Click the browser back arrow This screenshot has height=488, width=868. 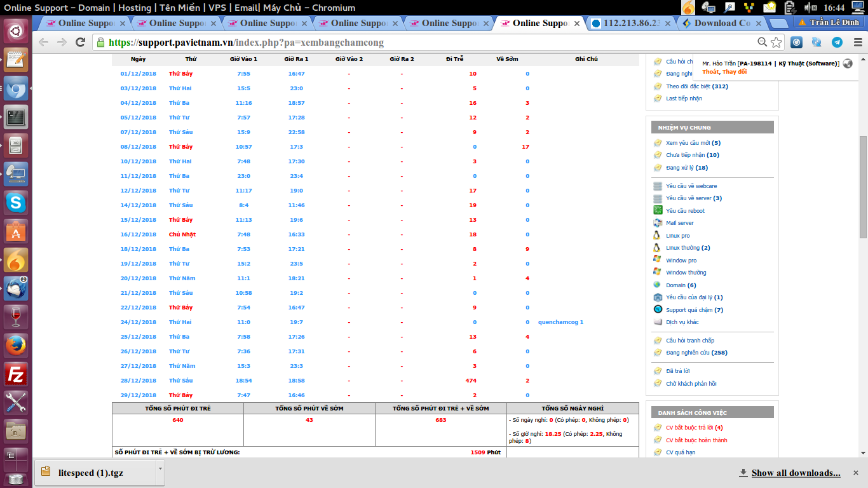[x=43, y=43]
